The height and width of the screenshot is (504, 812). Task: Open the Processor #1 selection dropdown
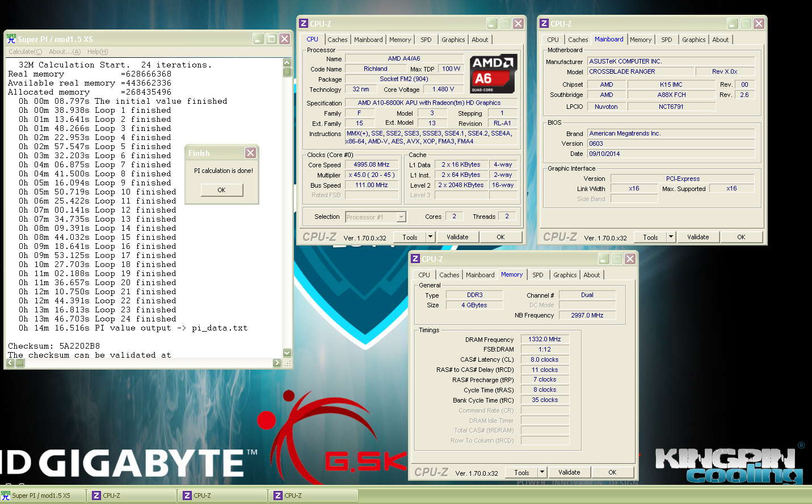click(x=401, y=217)
